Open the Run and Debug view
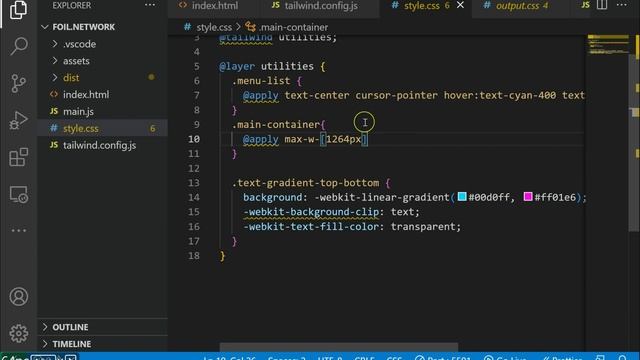 (x=18, y=120)
